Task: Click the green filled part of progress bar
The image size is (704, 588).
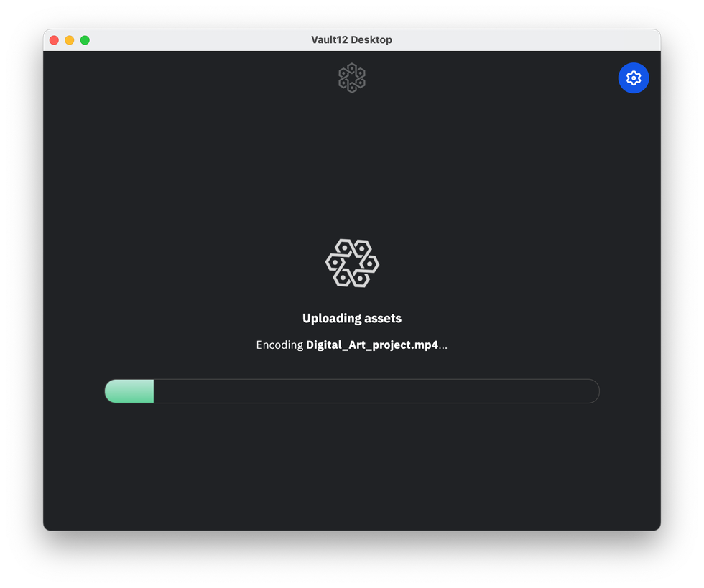Action: pos(129,391)
